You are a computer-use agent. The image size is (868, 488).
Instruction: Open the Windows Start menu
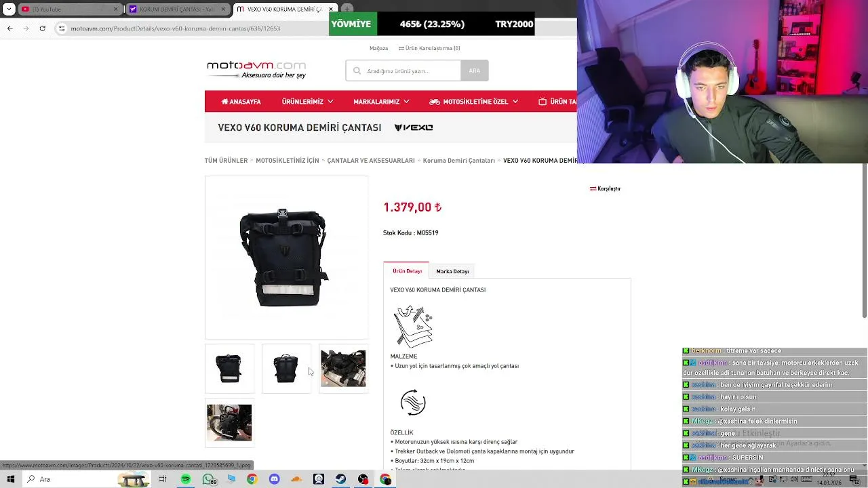(x=11, y=479)
